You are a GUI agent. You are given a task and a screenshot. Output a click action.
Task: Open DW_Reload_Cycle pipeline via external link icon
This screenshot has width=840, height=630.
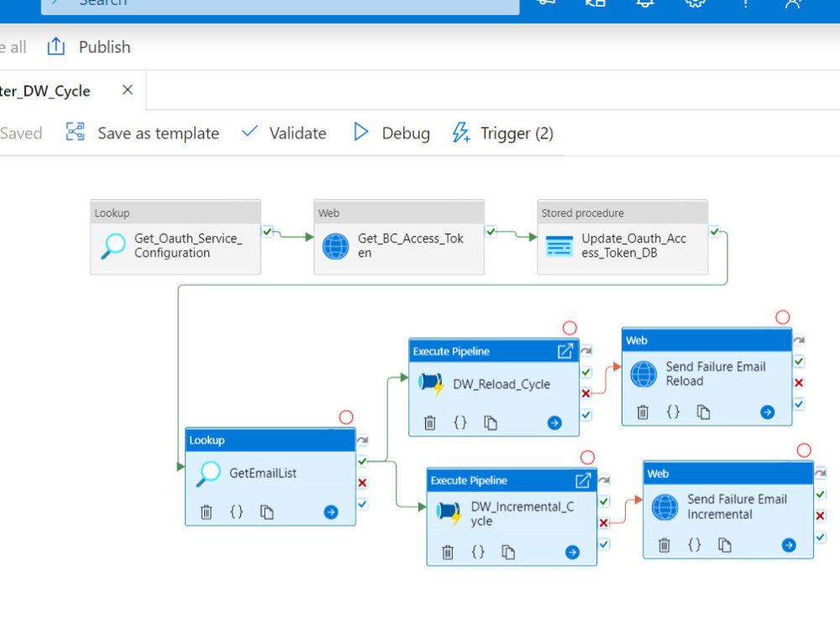(x=565, y=351)
